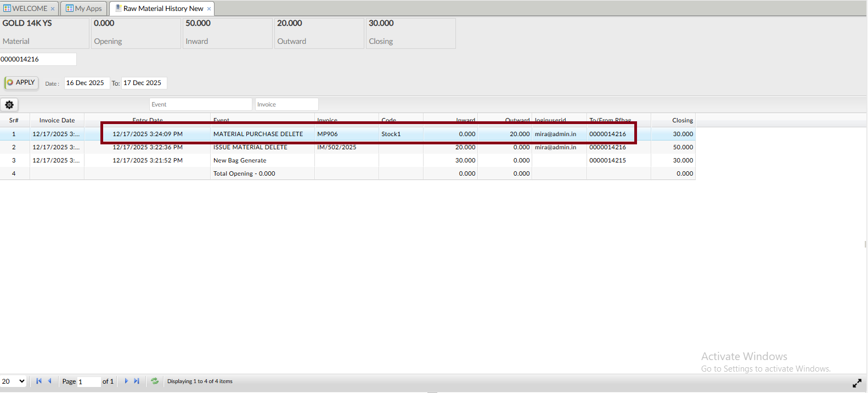Viewport: 868px width, 393px height.
Task: Jump to the last page of results
Action: pos(137,381)
